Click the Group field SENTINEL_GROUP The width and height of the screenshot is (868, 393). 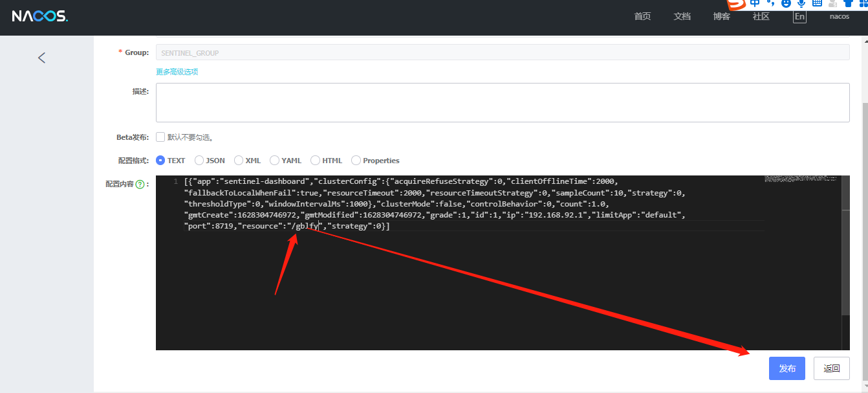click(x=503, y=52)
